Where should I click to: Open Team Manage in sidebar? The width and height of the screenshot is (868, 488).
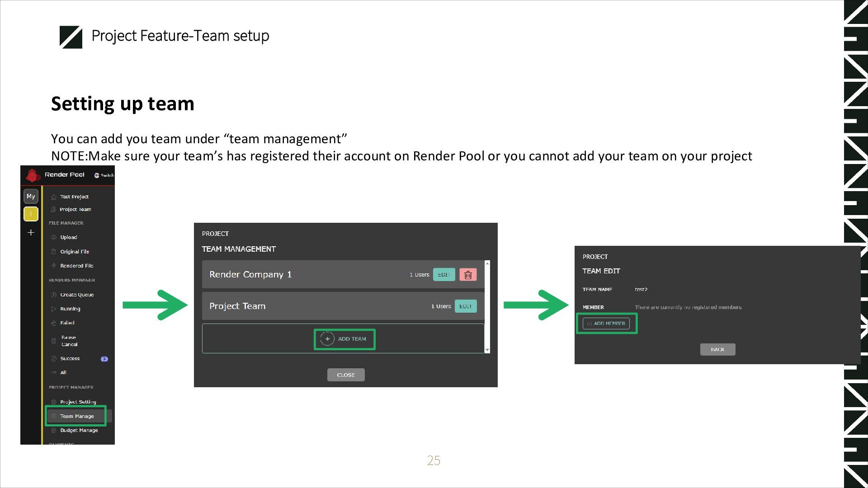[76, 416]
